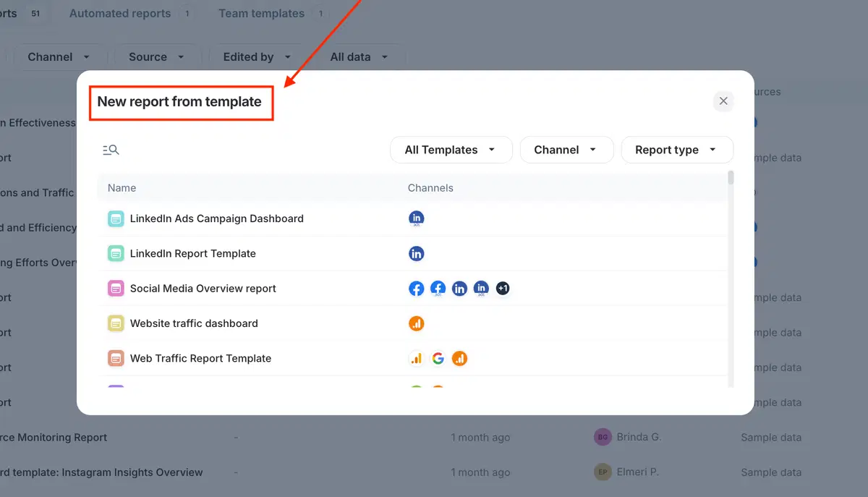Select the Facebook channel icon on Social Media Overview
Screen dimensions: 868x497
tap(416, 288)
